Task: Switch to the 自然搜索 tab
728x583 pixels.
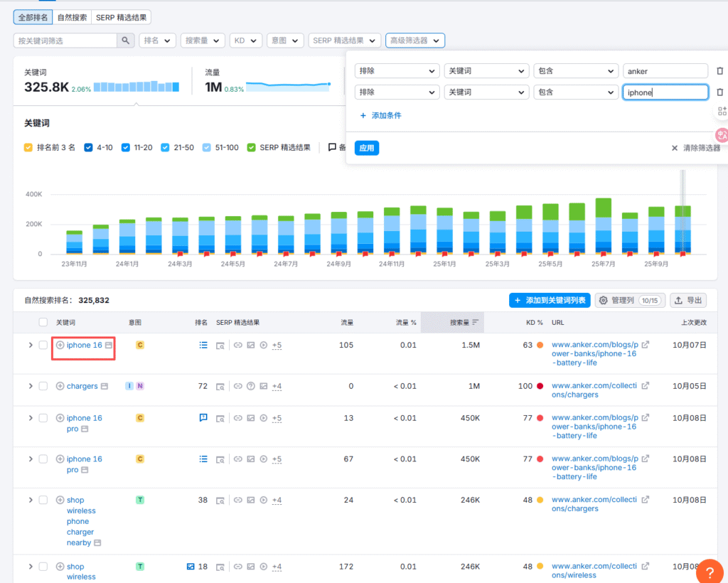Action: coord(73,17)
